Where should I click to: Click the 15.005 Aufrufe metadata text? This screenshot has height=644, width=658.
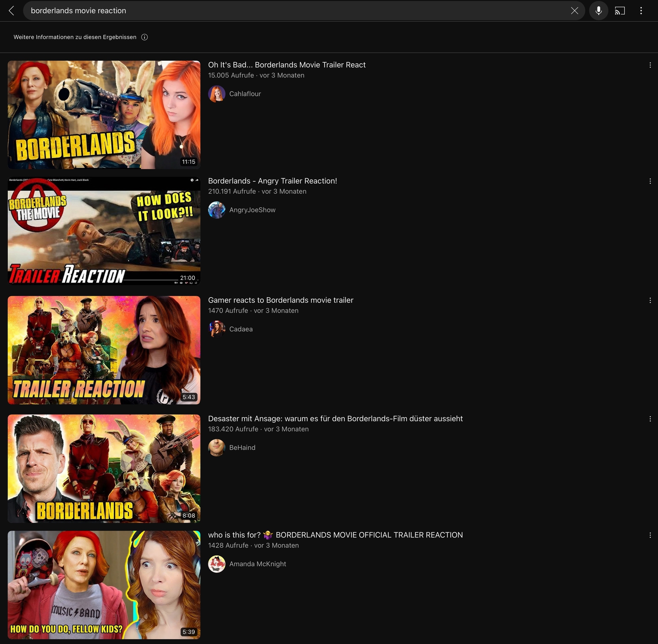point(231,75)
